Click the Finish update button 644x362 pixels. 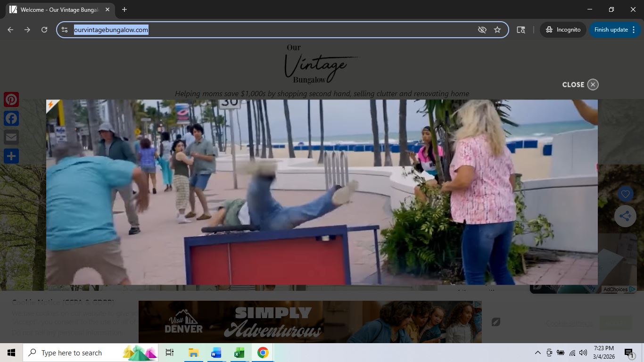611,30
